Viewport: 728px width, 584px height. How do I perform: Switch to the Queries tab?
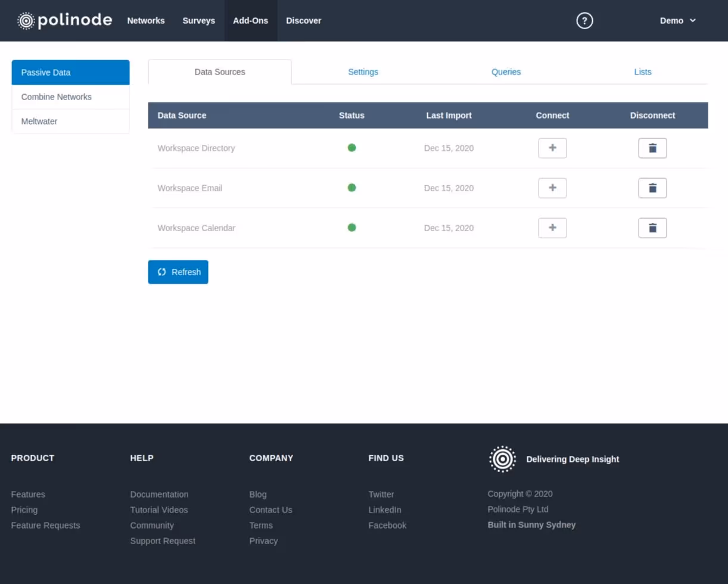tap(506, 72)
